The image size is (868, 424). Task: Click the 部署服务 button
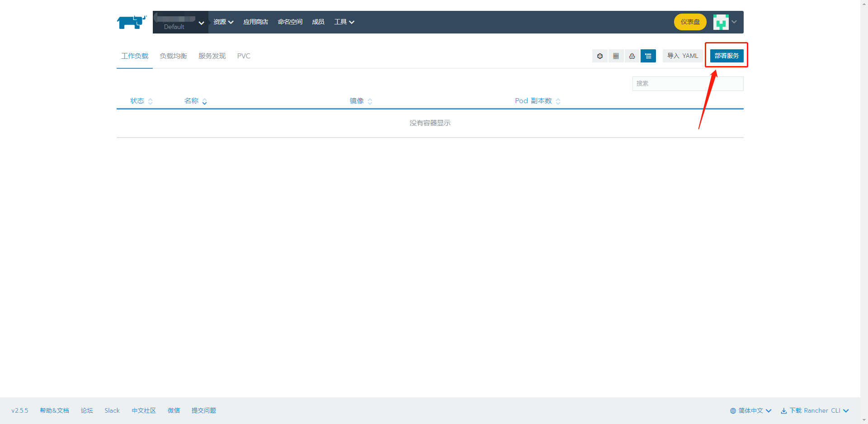(726, 56)
